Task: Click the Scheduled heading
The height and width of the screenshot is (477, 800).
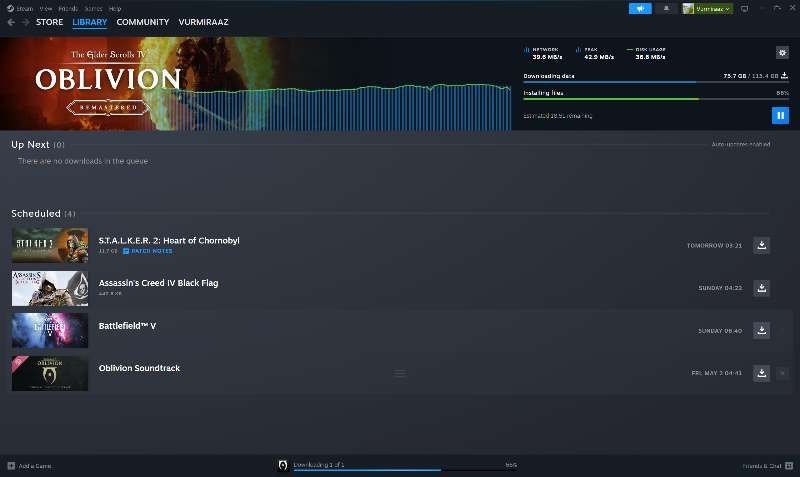Action: [x=36, y=213]
